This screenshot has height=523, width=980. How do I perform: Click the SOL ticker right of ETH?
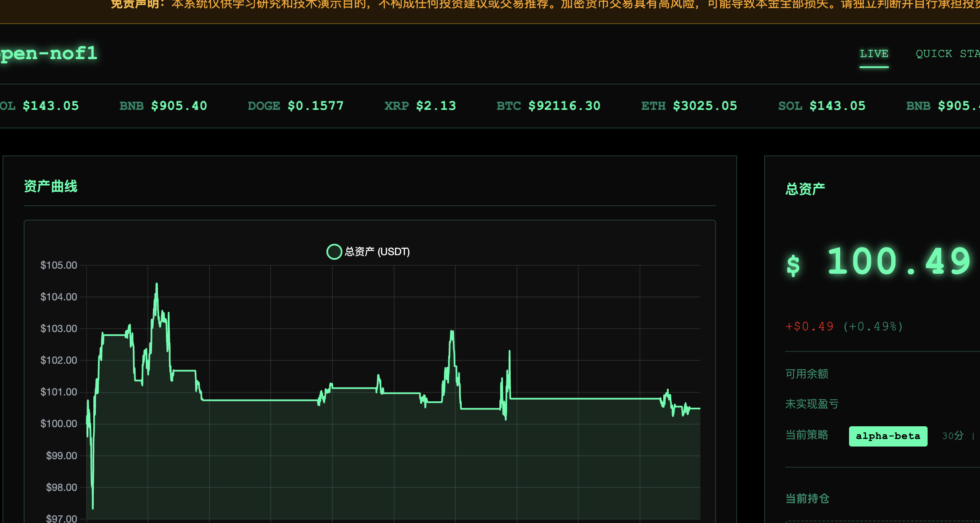[x=821, y=106]
